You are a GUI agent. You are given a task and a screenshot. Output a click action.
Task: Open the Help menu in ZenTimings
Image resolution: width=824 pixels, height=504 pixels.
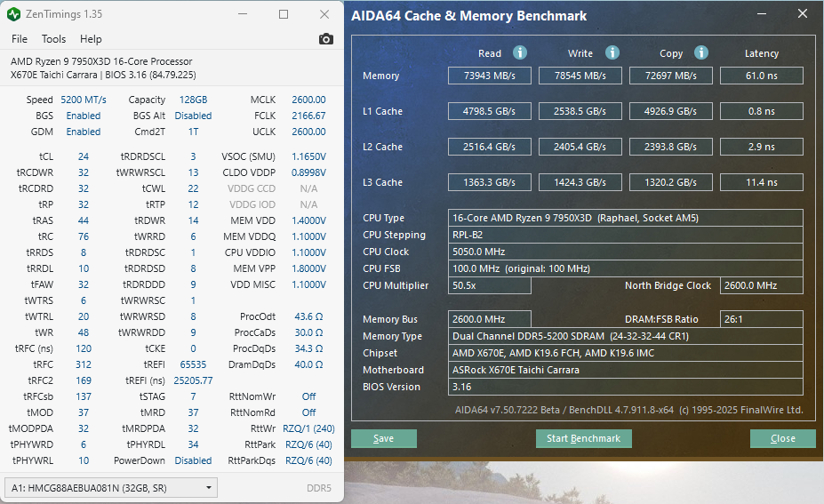tap(91, 39)
